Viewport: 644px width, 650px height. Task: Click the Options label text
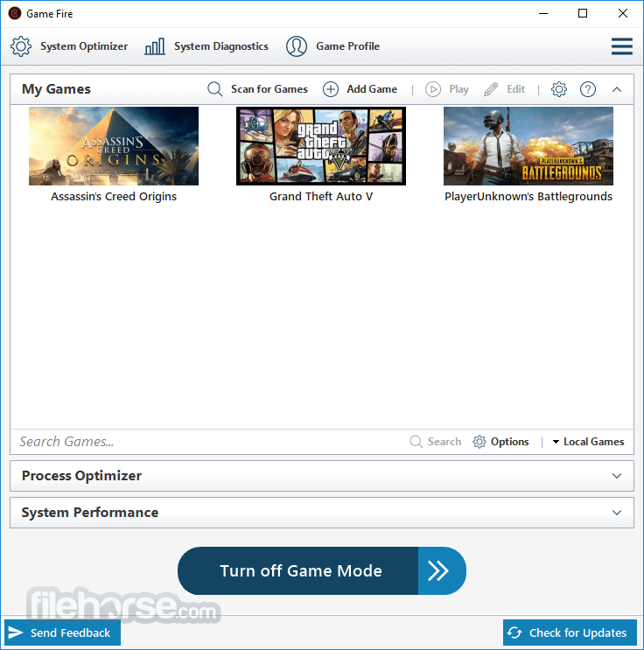tap(509, 442)
